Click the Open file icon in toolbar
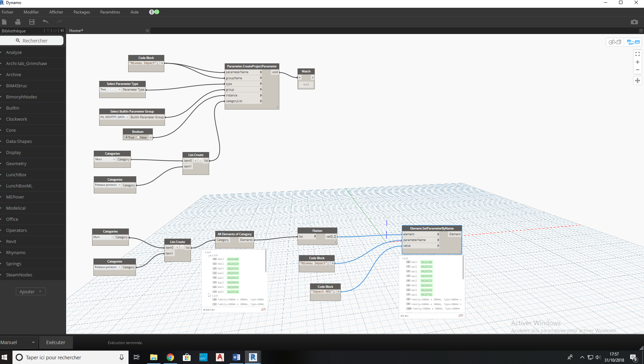The height and width of the screenshot is (364, 644). point(18,22)
